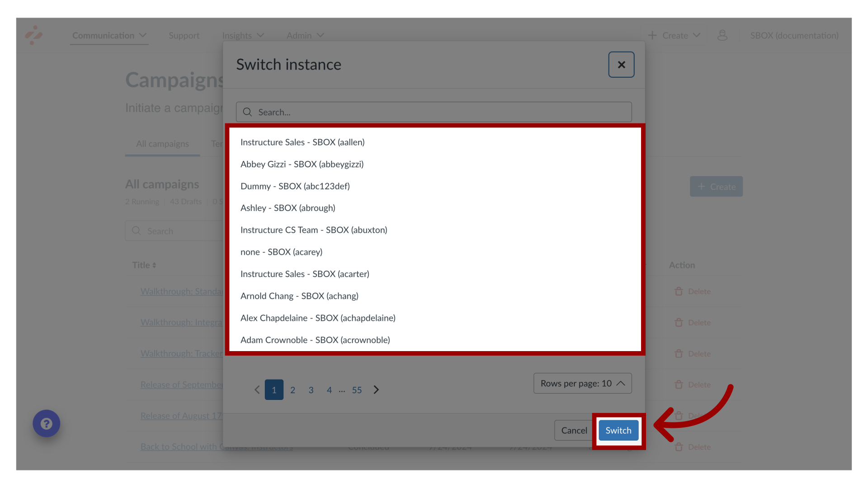The width and height of the screenshot is (868, 488).
Task: Expand to page 55 of instances
Action: (x=357, y=389)
